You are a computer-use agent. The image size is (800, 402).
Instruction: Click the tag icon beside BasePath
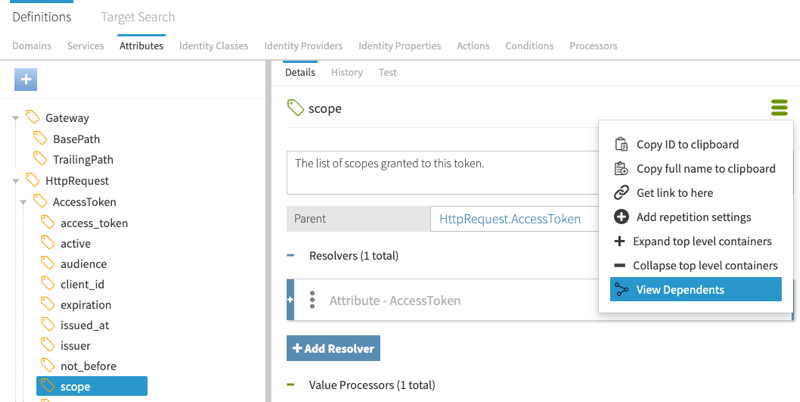(x=40, y=139)
